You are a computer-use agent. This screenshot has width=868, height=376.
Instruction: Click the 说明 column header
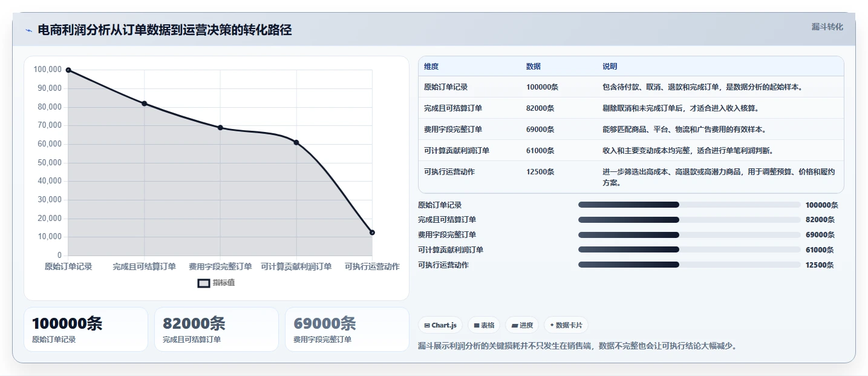[610, 67]
